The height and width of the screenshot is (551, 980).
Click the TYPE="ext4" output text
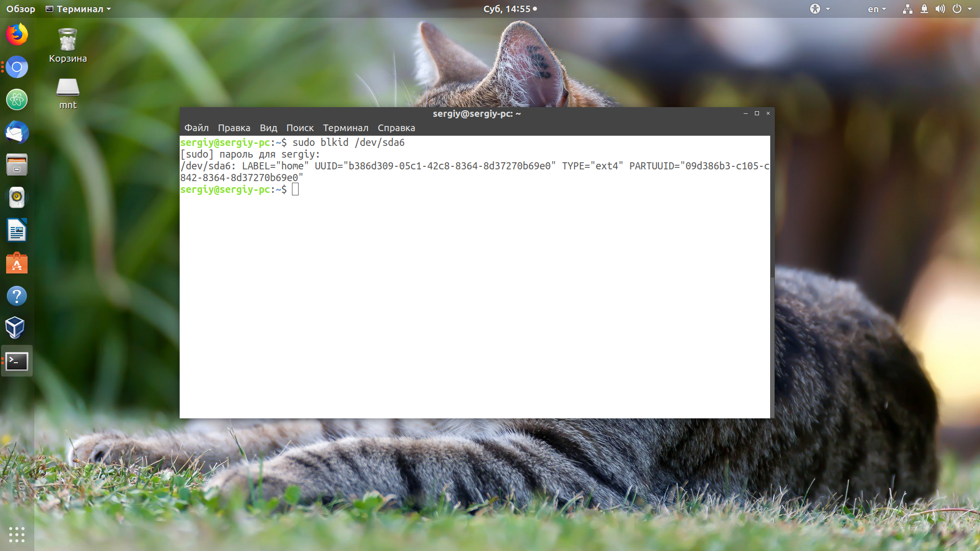click(x=593, y=166)
